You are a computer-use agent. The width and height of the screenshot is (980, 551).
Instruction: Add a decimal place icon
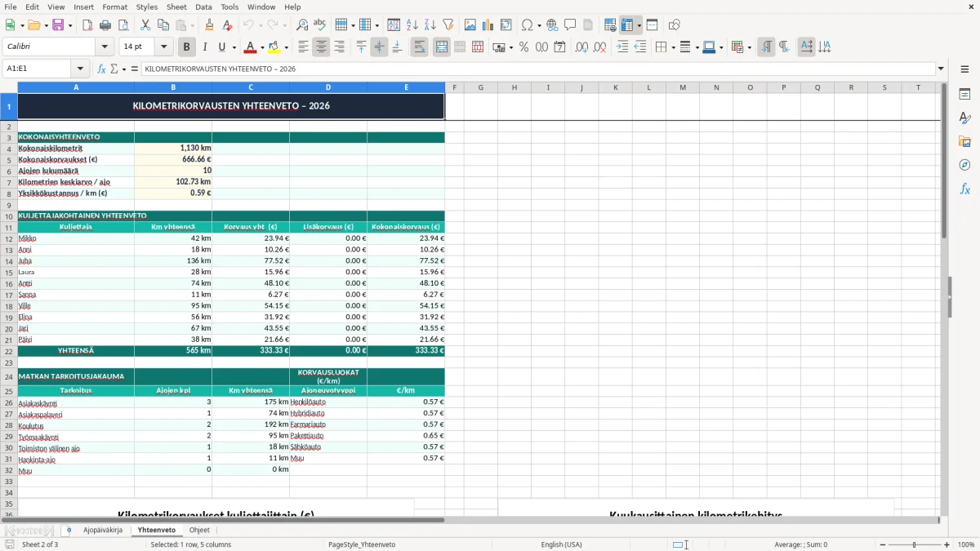click(x=581, y=47)
